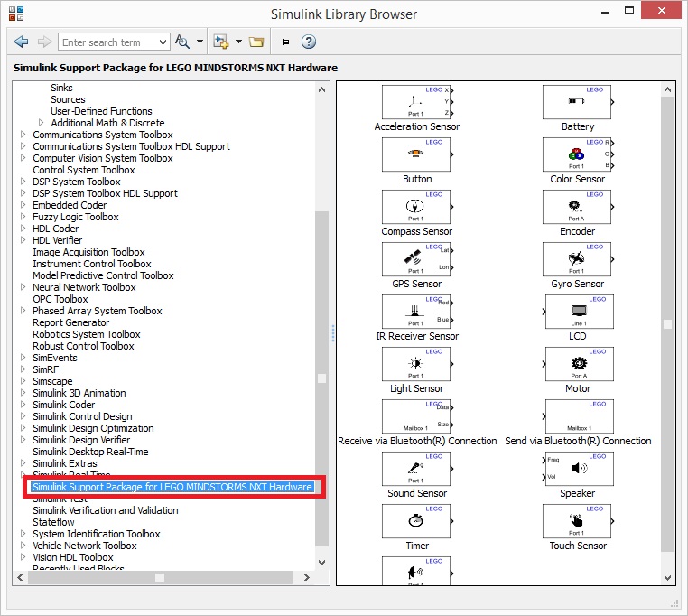Select the Acceleration Sensor block
Viewport: 688px width, 616px height.
pyautogui.click(x=417, y=102)
